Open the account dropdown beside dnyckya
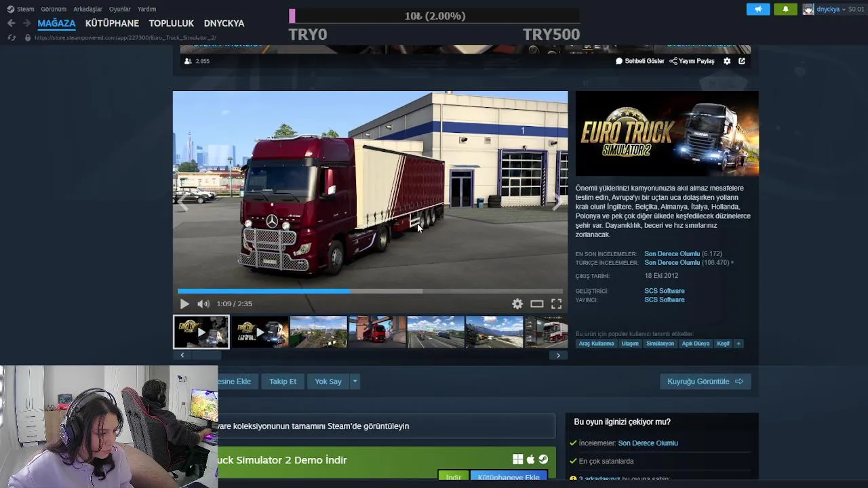868x488 pixels. [x=844, y=9]
